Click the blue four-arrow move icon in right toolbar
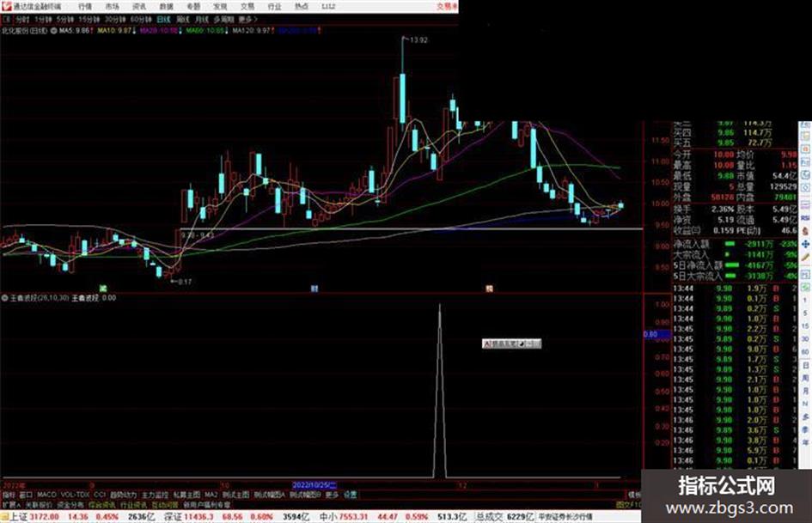 [x=805, y=245]
